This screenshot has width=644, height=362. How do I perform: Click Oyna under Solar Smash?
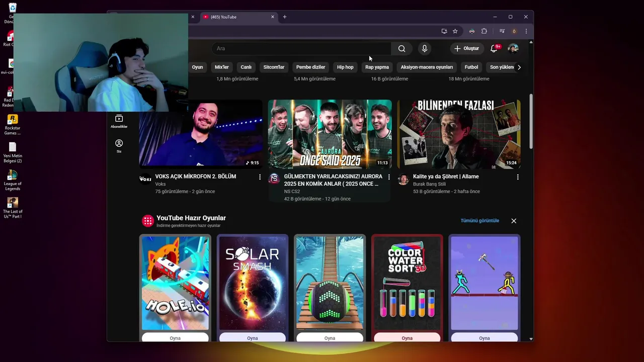click(253, 337)
